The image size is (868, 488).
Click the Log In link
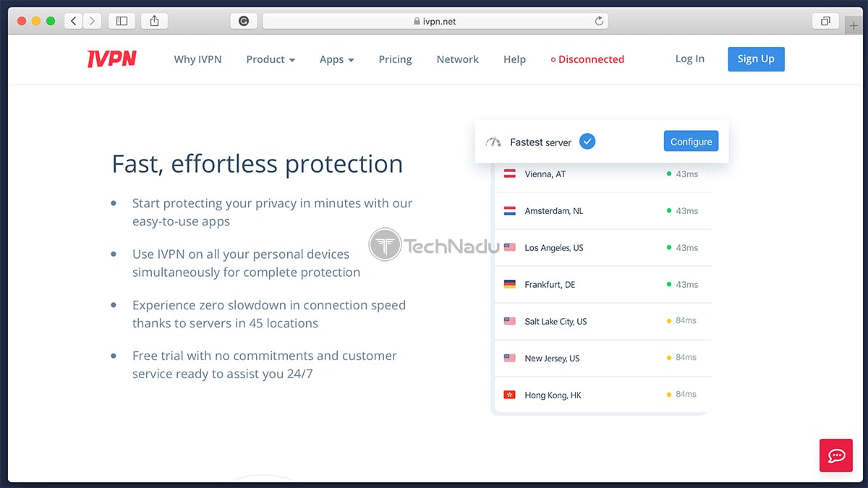point(690,59)
